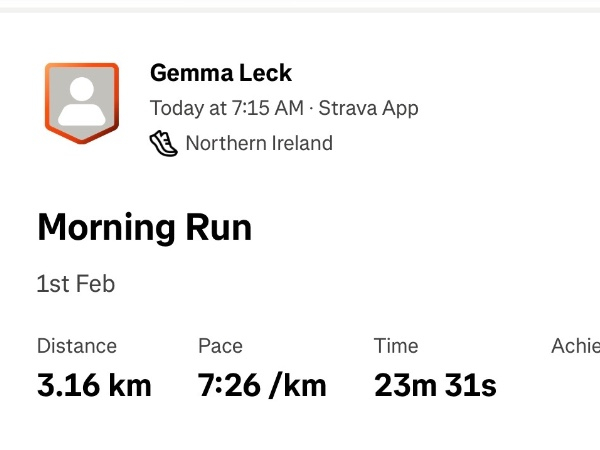Click the Pace stat label
Screen dimensions: 600x450
(220, 346)
